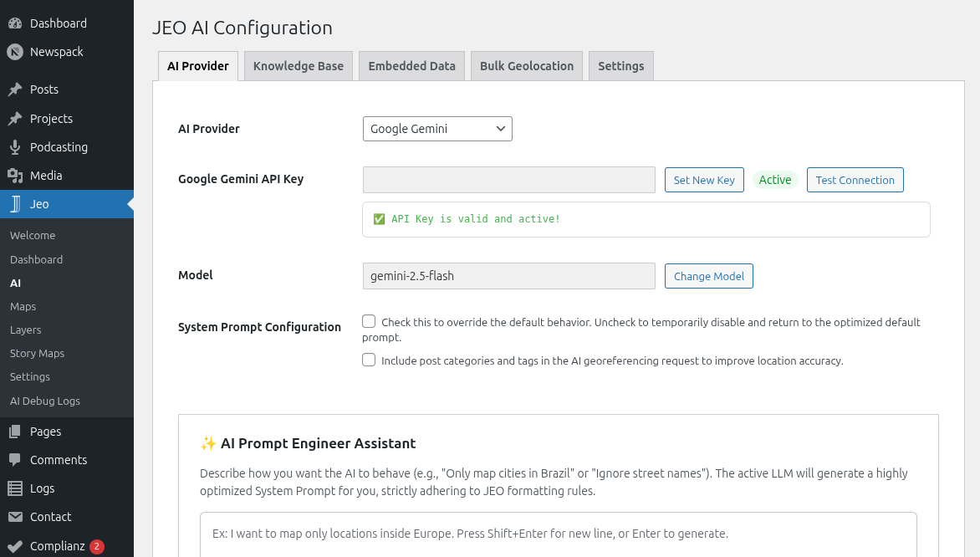Click the Complianz checkmark icon

pyautogui.click(x=15, y=546)
